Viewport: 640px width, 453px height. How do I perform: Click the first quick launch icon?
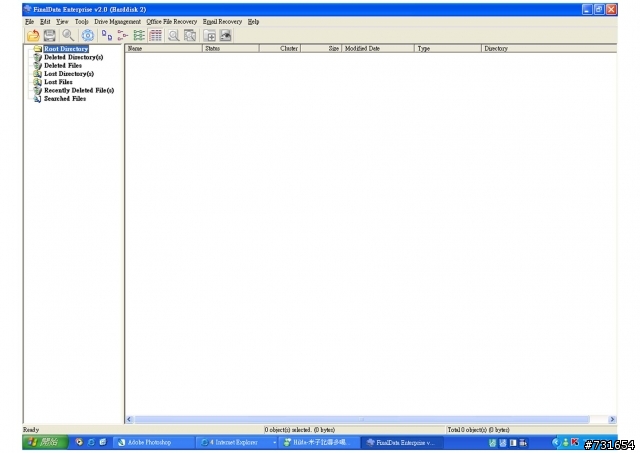click(x=79, y=442)
